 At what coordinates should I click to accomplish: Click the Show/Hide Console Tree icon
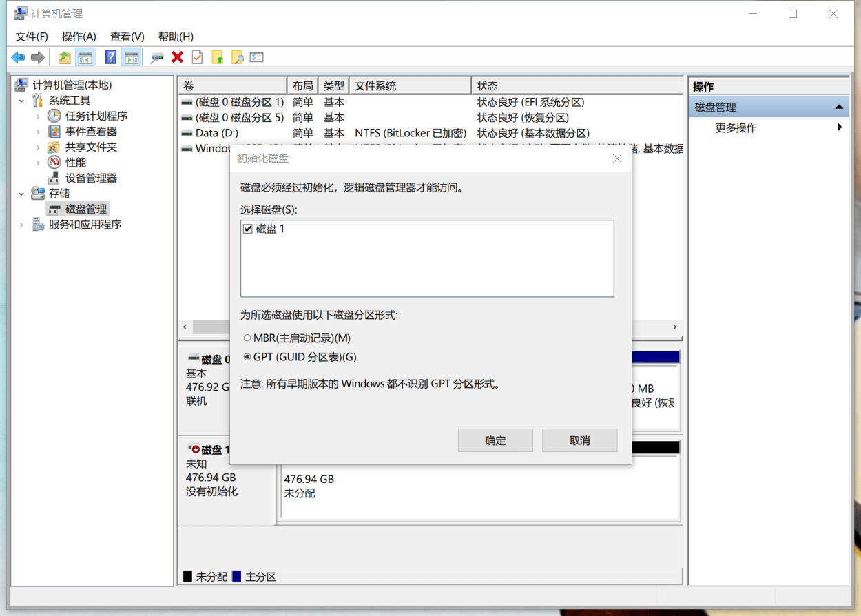coord(85,58)
